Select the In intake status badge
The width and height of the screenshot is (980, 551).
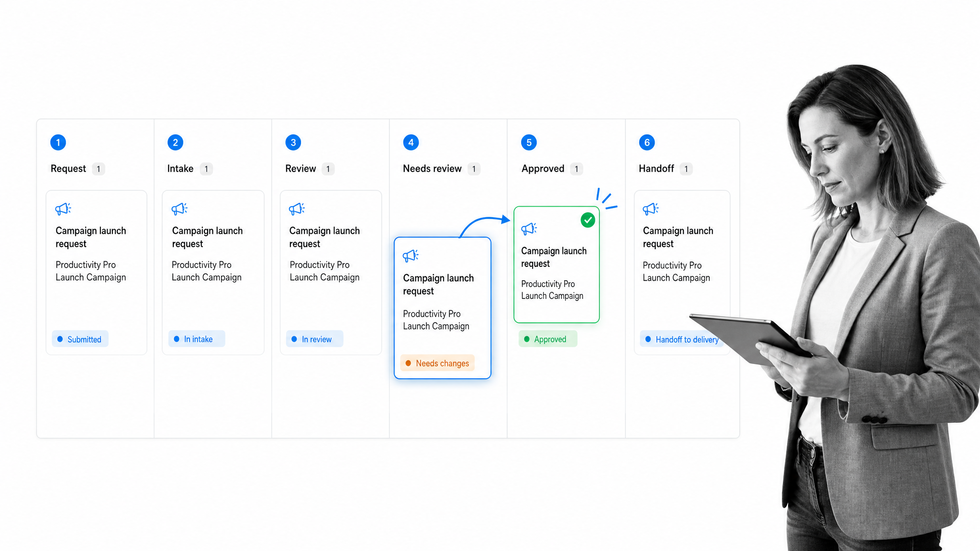pyautogui.click(x=197, y=339)
